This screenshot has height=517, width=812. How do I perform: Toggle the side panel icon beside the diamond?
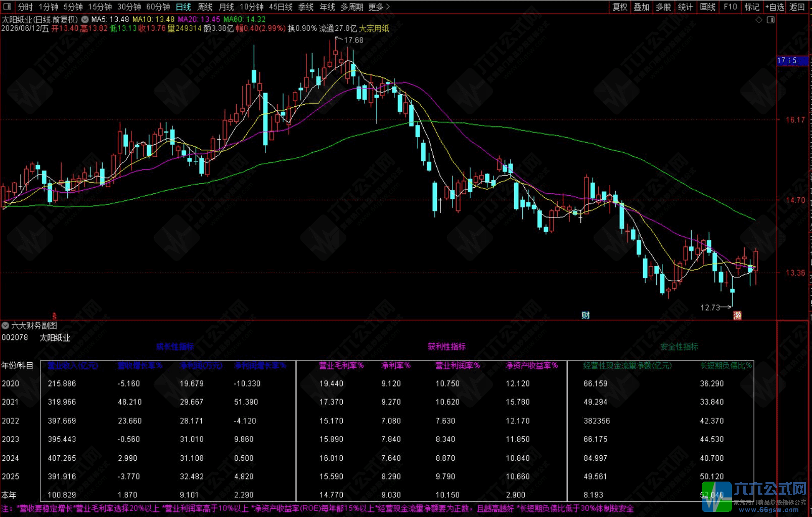(771, 20)
